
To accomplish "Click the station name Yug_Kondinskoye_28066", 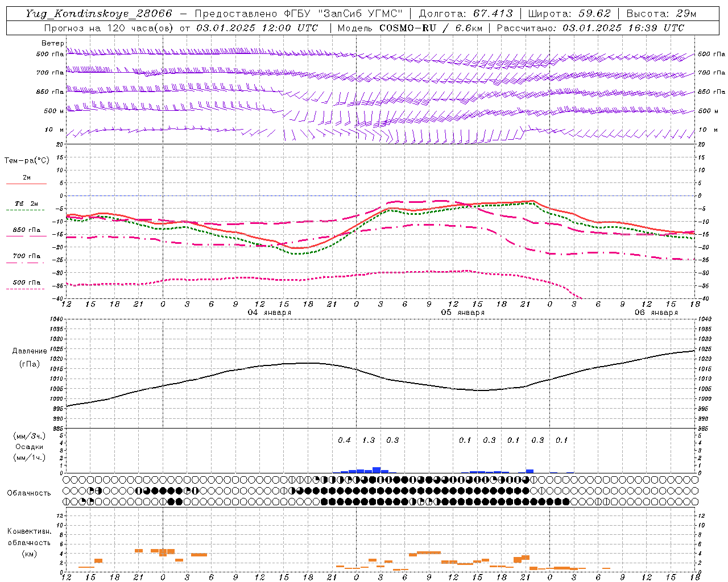I will coord(98,14).
